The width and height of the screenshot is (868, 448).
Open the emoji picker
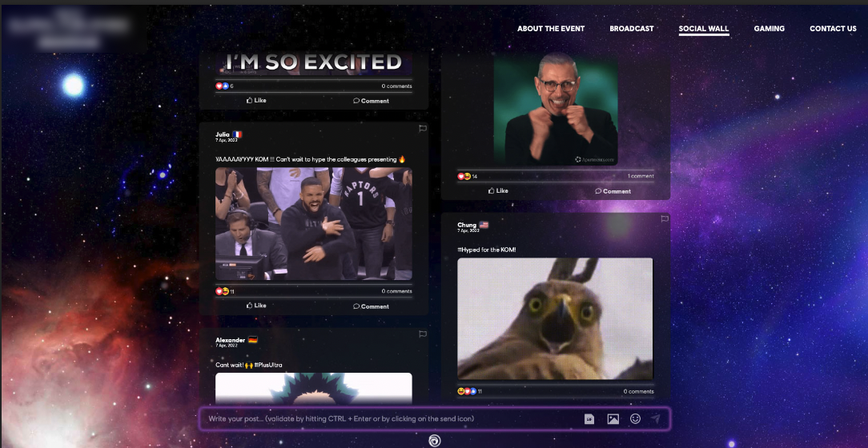pos(636,418)
